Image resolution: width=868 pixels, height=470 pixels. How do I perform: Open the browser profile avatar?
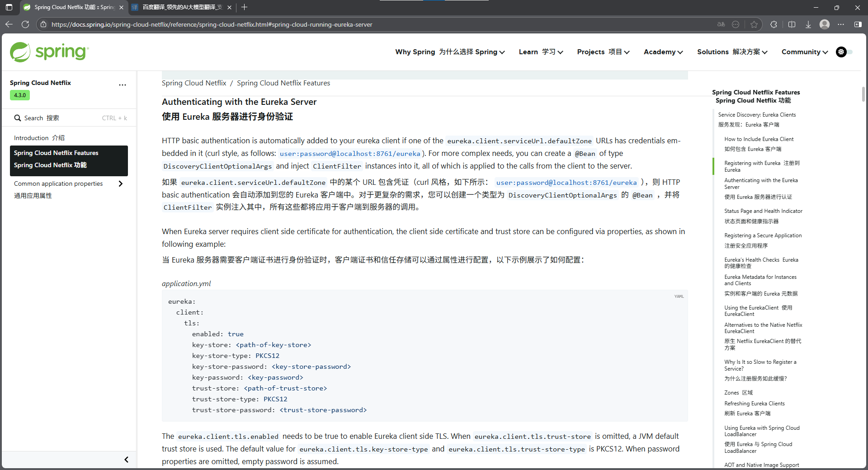coord(825,24)
